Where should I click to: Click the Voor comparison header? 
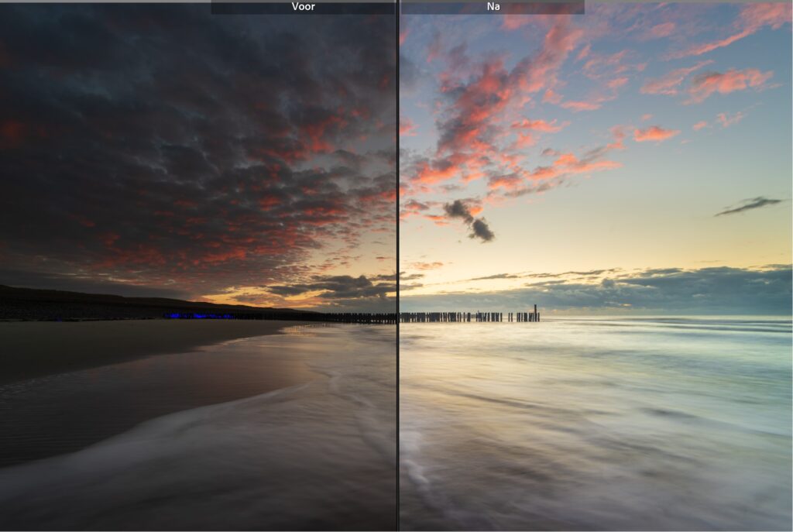tap(305, 8)
